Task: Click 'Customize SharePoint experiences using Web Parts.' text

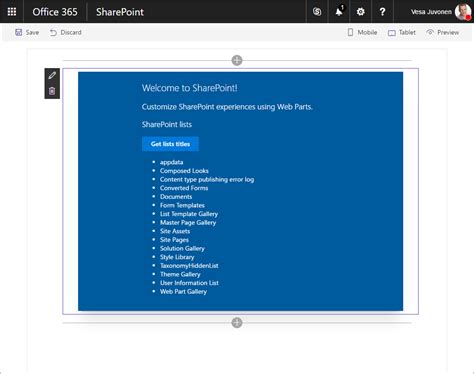Action: 227,107
